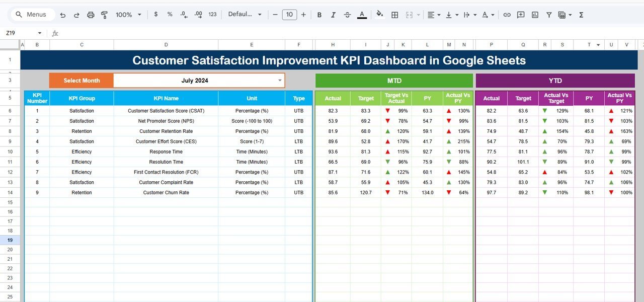Format selection as percent
Viewport: 644px width, 302px height.
point(169,15)
